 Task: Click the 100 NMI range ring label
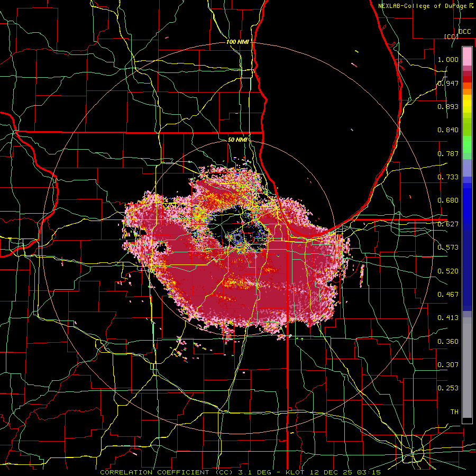tap(237, 42)
